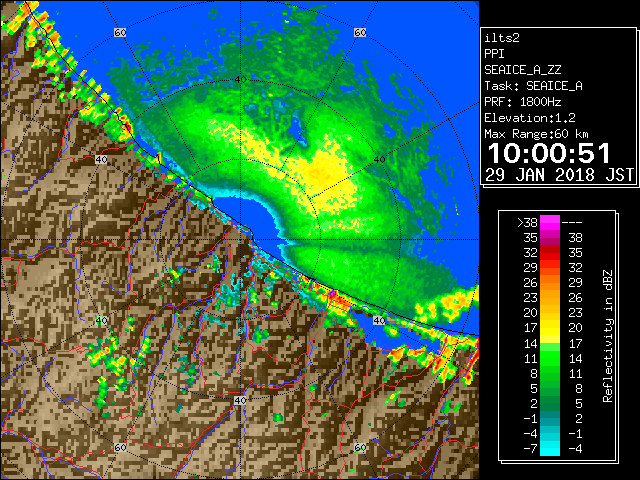Click the 40 km ring label near southeast coast

[x=379, y=320]
